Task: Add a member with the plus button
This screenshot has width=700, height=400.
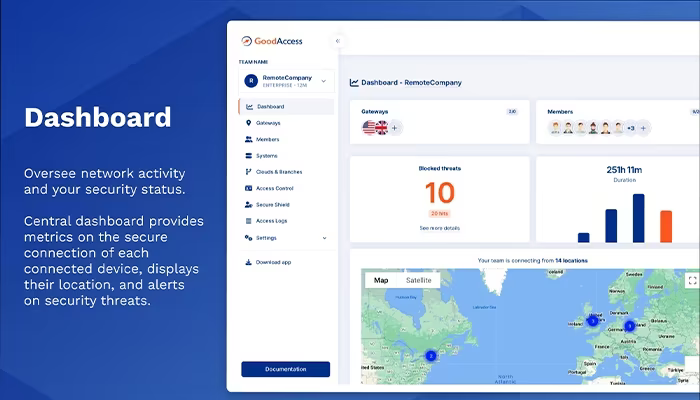Action: tap(643, 128)
